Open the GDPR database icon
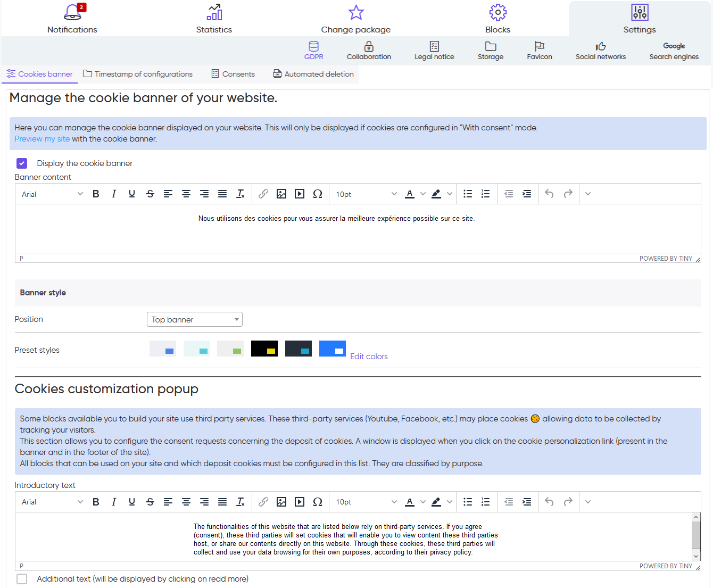This screenshot has width=713, height=588. pyautogui.click(x=314, y=46)
